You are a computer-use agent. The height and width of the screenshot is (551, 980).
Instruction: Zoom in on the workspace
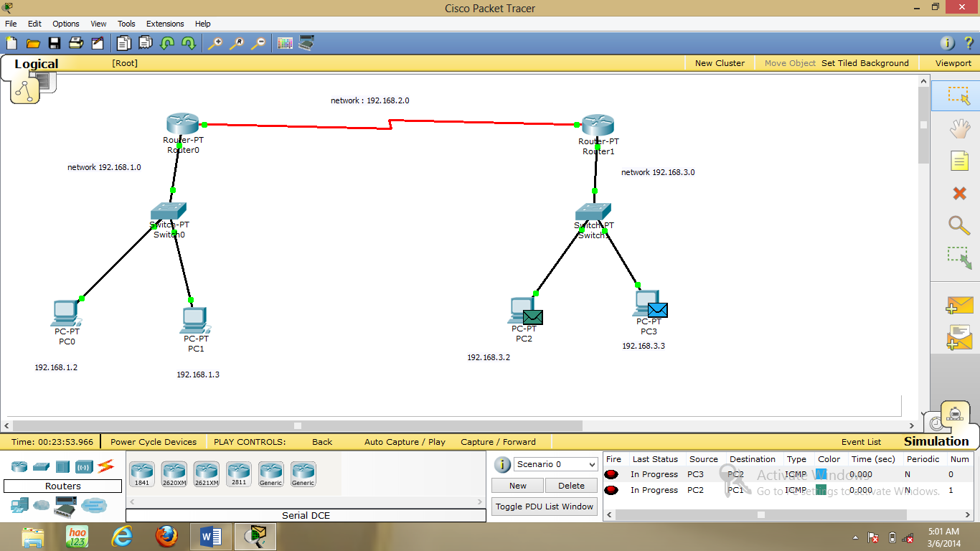[215, 43]
